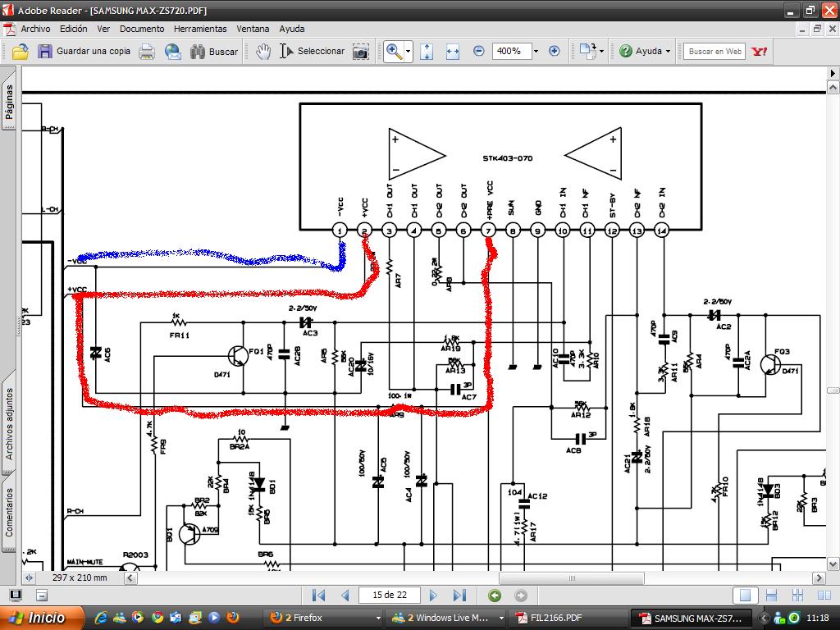Click the 400% zoom level field
Viewport: 840px width, 630px height.
511,52
